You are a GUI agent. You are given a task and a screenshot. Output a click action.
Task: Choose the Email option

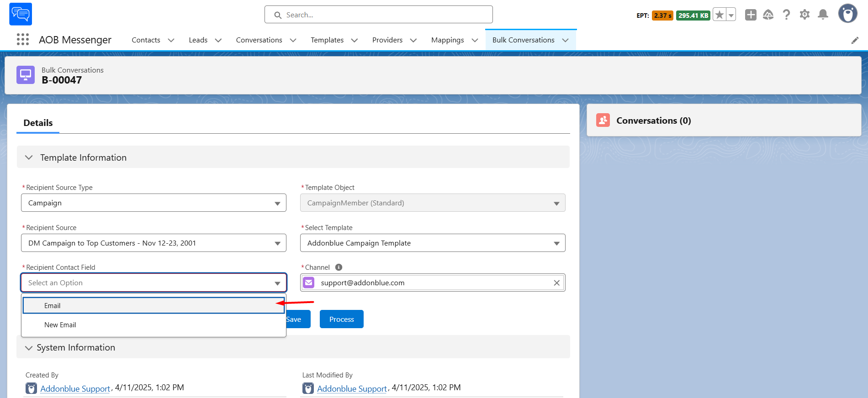point(153,305)
